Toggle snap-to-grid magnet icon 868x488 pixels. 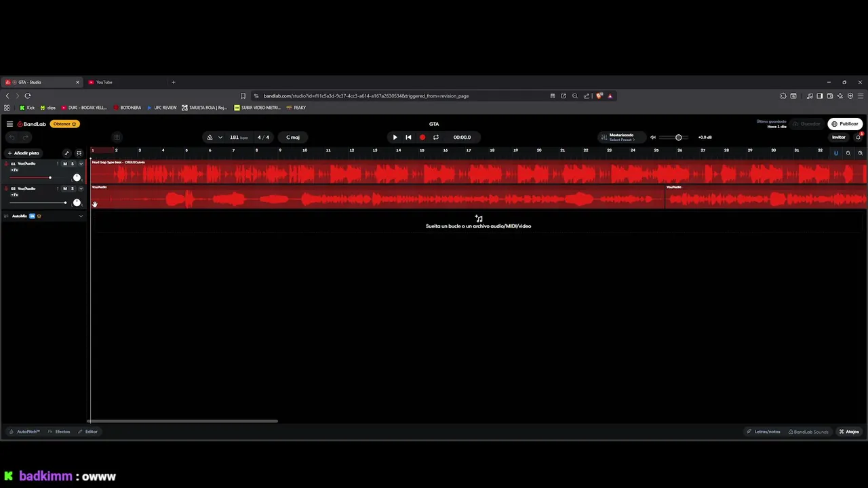[x=835, y=153]
